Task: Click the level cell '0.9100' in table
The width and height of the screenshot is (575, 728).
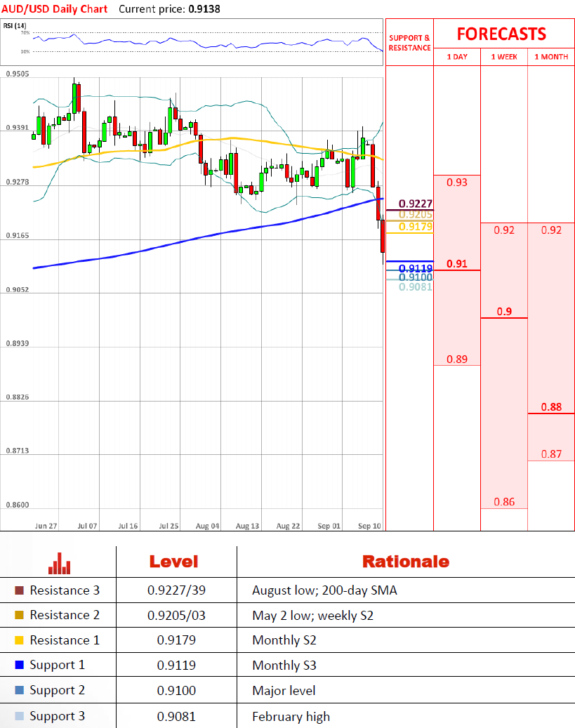Action: coord(176,690)
